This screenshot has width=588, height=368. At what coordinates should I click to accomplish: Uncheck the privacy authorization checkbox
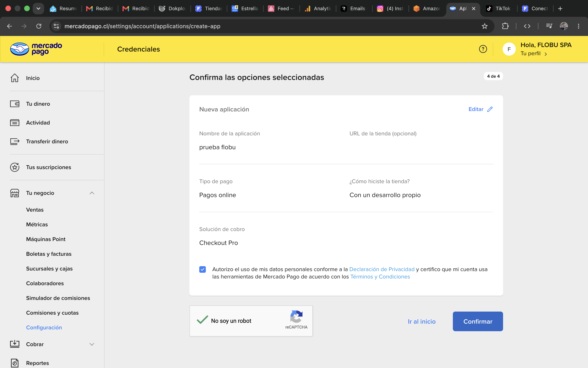pos(202,269)
